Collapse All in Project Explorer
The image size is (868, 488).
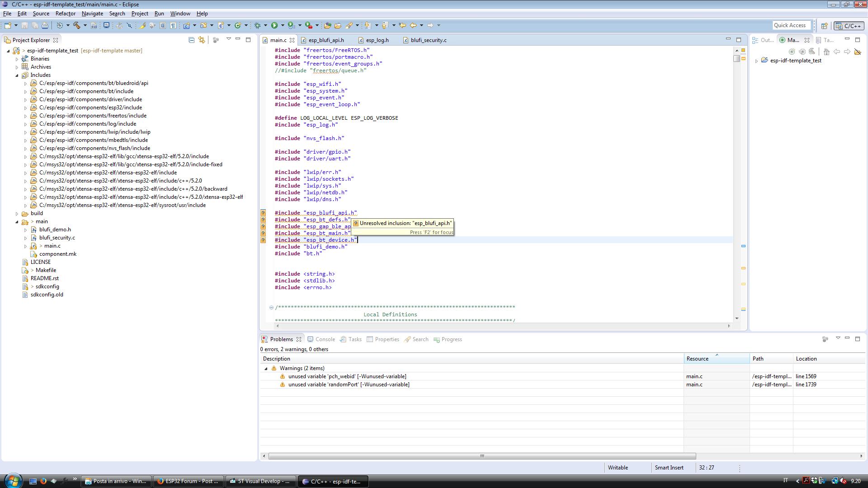pos(191,40)
